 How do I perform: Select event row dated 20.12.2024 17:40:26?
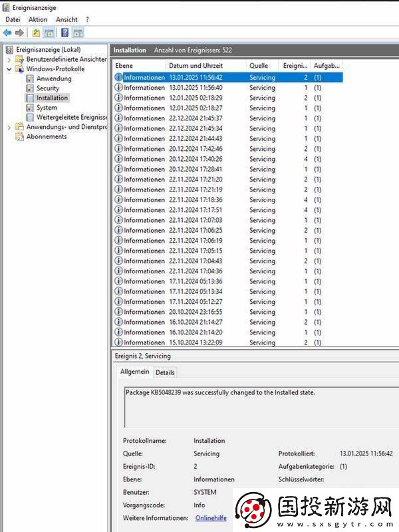click(x=228, y=159)
